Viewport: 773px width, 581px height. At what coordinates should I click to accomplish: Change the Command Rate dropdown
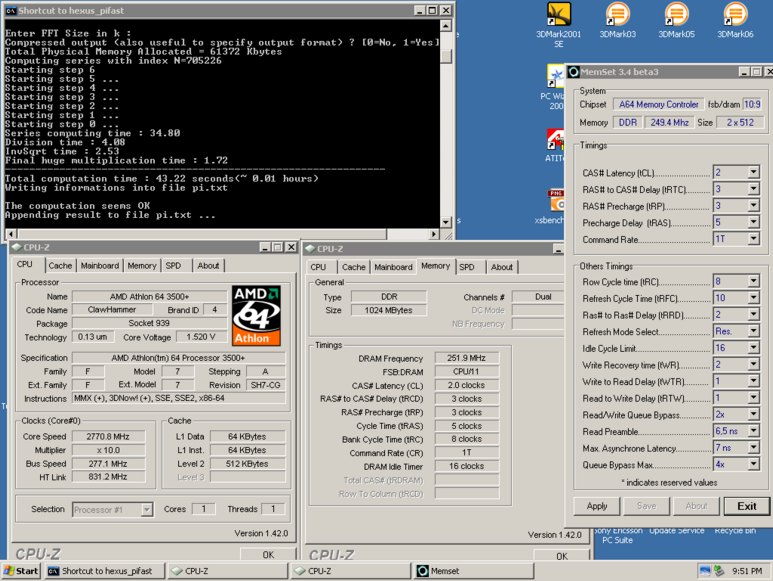pyautogui.click(x=753, y=239)
